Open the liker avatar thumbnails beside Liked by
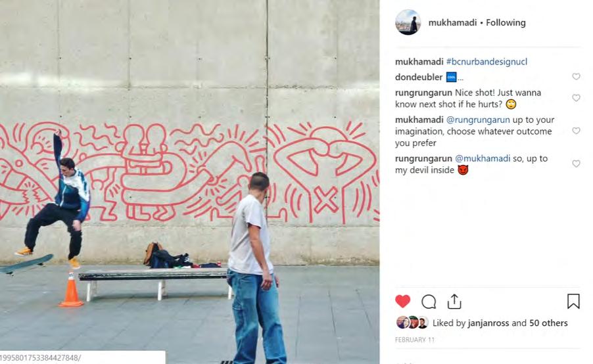This screenshot has height=364, width=593. tap(412, 323)
